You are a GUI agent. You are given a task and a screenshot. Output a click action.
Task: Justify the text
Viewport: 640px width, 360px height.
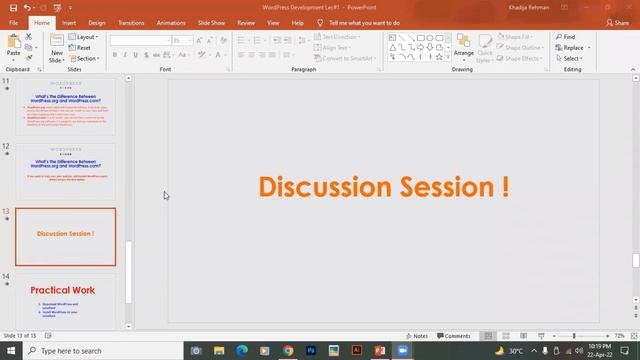tap(272, 55)
